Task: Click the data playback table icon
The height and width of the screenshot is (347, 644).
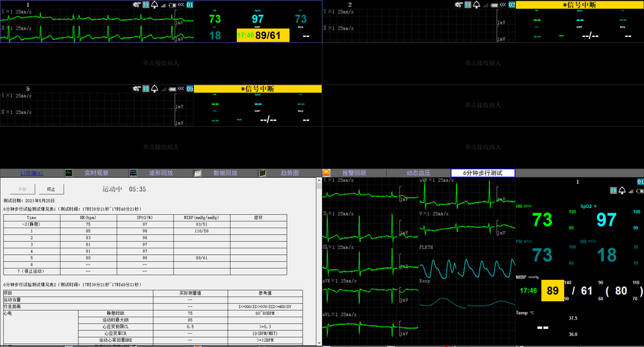Action: 197,173
